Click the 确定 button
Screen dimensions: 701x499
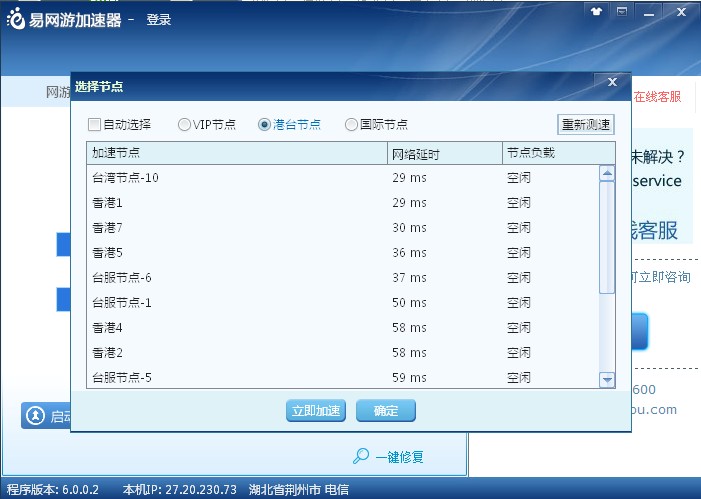386,410
